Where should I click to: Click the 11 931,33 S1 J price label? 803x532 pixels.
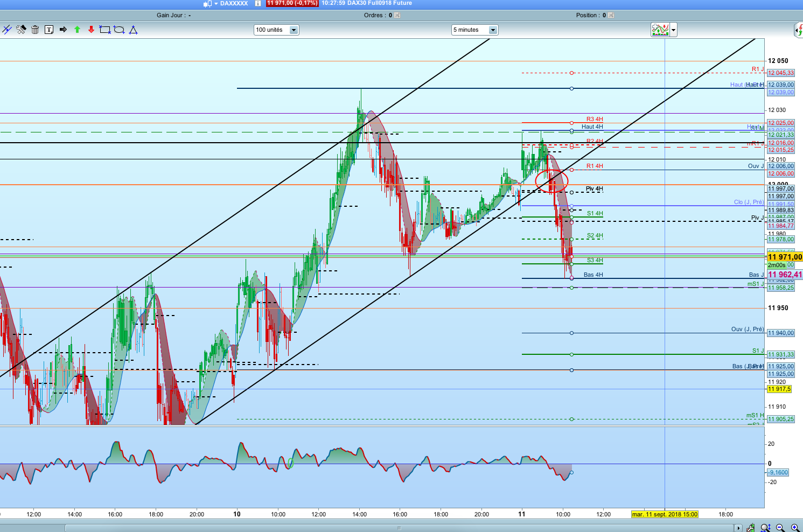click(x=781, y=354)
